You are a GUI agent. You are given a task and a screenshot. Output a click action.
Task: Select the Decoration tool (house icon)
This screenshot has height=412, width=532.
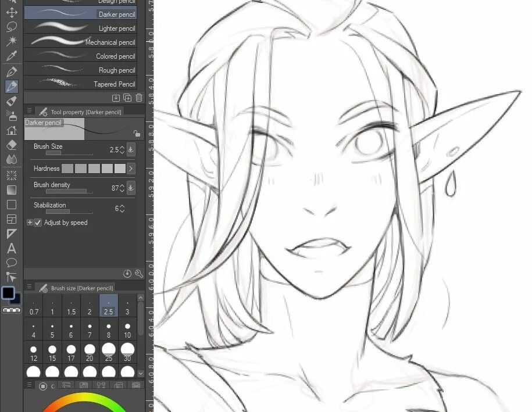pos(12,130)
